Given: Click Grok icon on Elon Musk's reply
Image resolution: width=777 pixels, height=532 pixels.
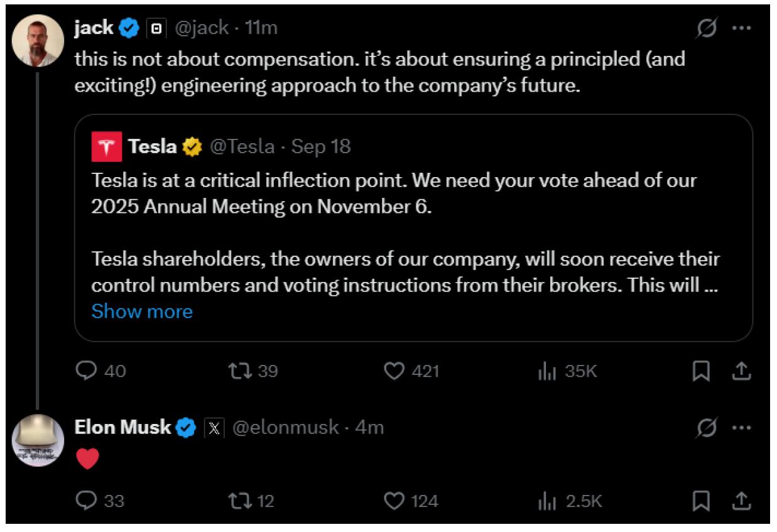Looking at the screenshot, I should coord(707,428).
